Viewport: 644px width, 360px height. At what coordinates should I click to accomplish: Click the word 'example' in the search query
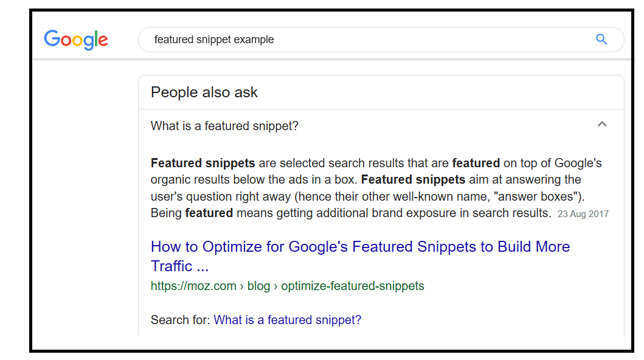[254, 40]
